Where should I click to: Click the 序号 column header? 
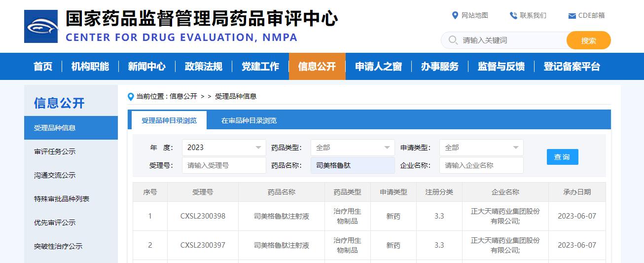coord(150,192)
